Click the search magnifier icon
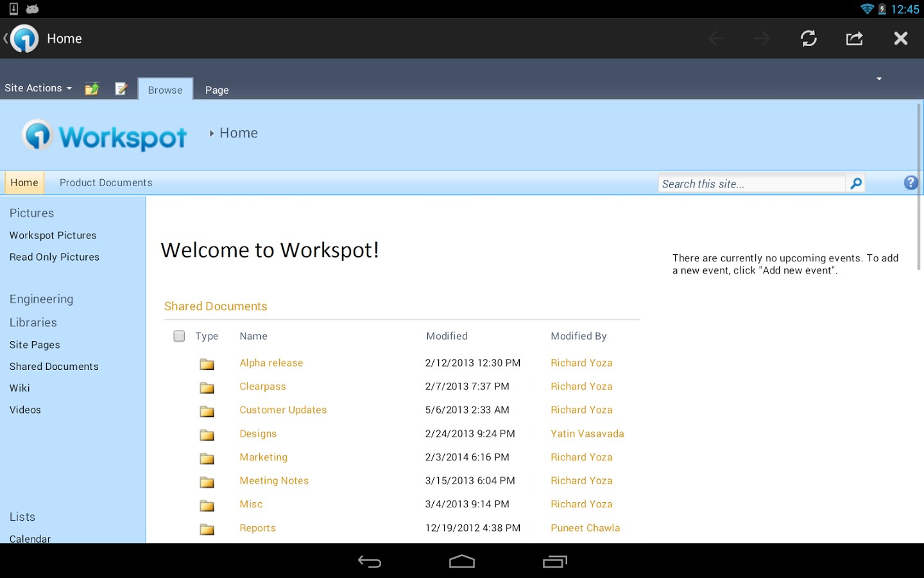 (855, 184)
